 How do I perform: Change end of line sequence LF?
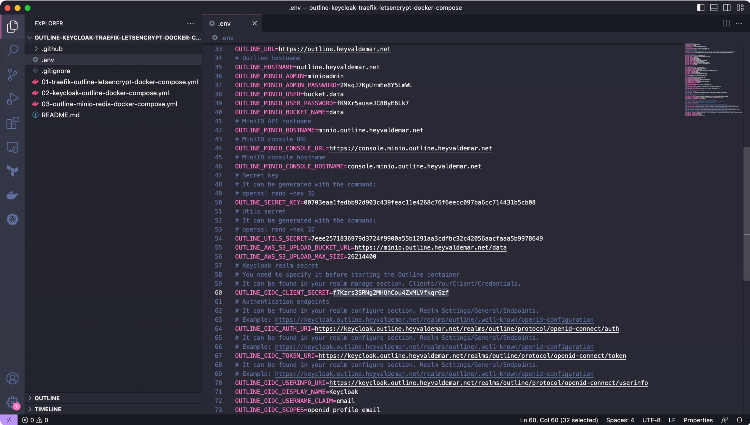[672, 420]
